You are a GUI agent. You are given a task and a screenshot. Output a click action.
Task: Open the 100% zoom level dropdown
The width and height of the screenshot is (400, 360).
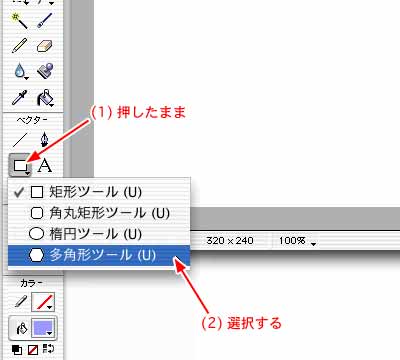(297, 241)
